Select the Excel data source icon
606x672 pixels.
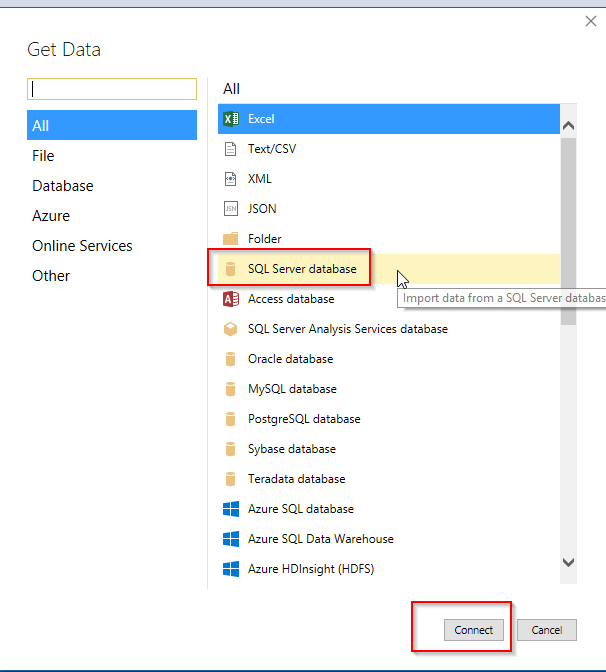click(x=231, y=119)
